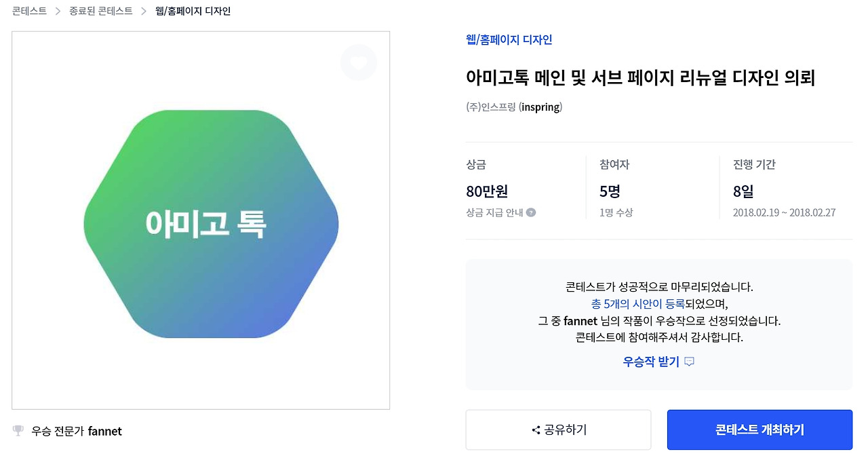868x460 pixels.
Task: Click fannet's name in the completion message
Action: (580, 320)
